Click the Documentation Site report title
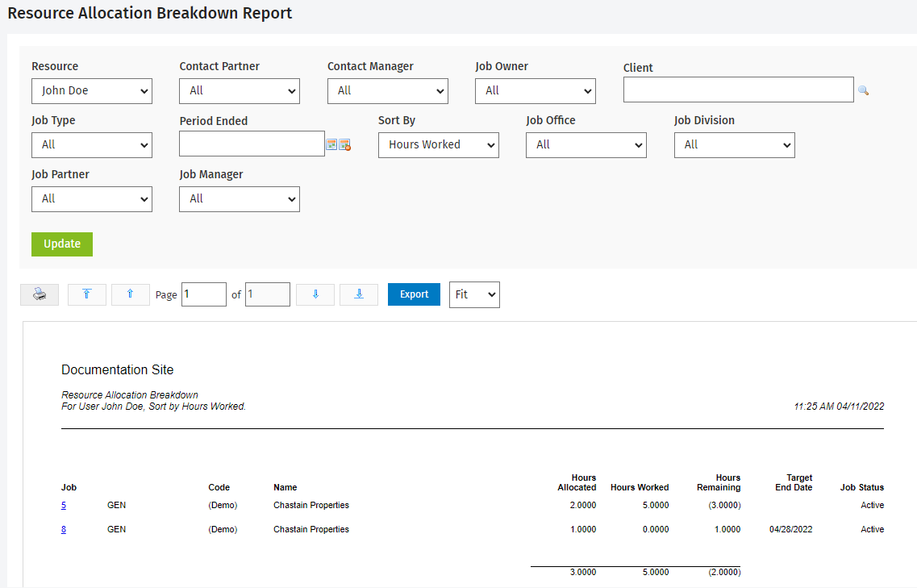 118,369
